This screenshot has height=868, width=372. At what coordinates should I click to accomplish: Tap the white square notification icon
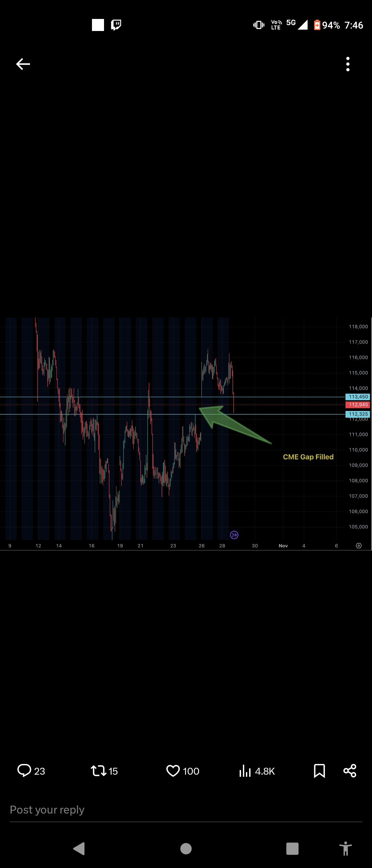[x=98, y=25]
